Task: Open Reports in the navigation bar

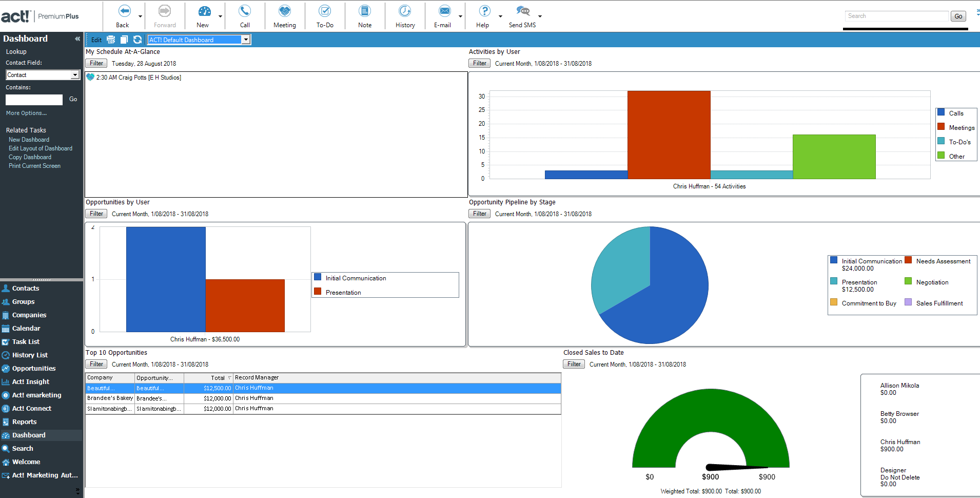Action: 24,422
